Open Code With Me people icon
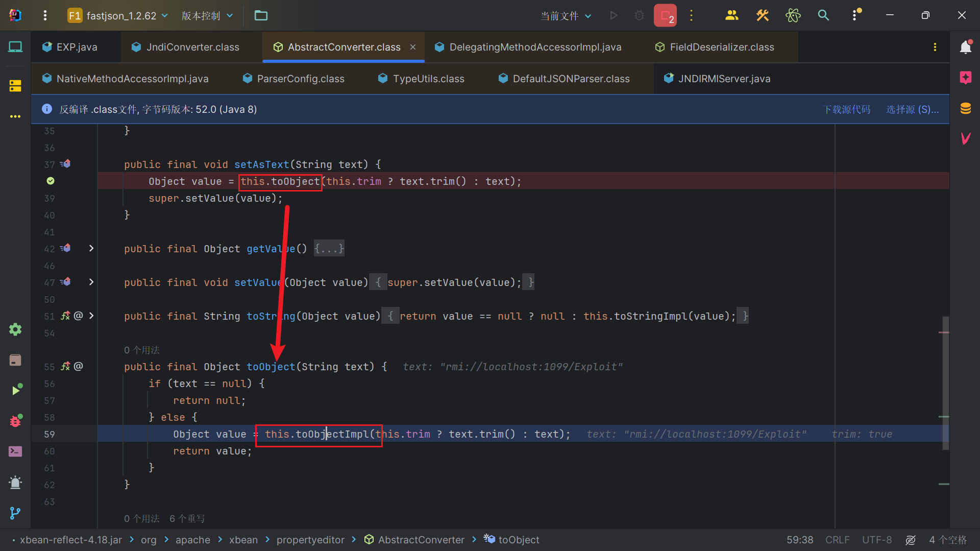Viewport: 980px width, 551px height. point(731,15)
